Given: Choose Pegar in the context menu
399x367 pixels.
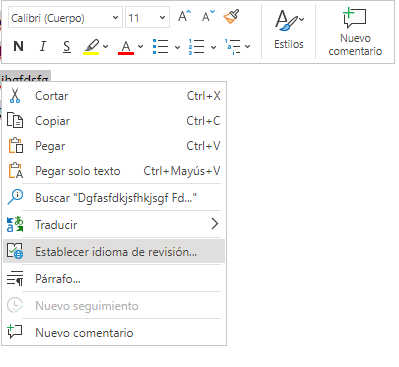Looking at the screenshot, I should tap(114, 146).
